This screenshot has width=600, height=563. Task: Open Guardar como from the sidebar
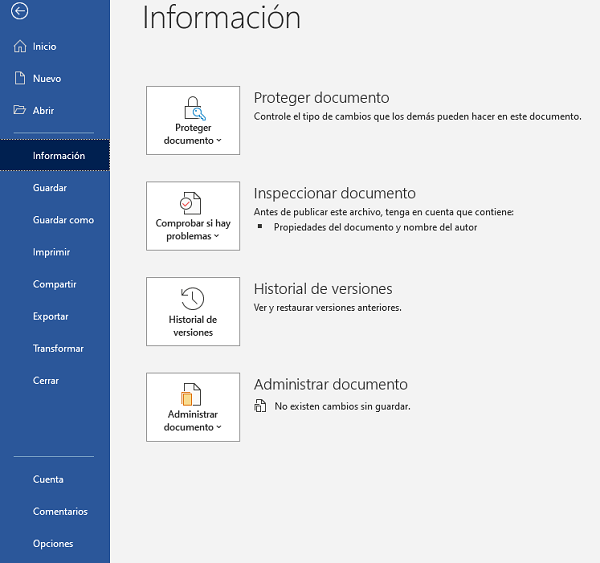[63, 220]
